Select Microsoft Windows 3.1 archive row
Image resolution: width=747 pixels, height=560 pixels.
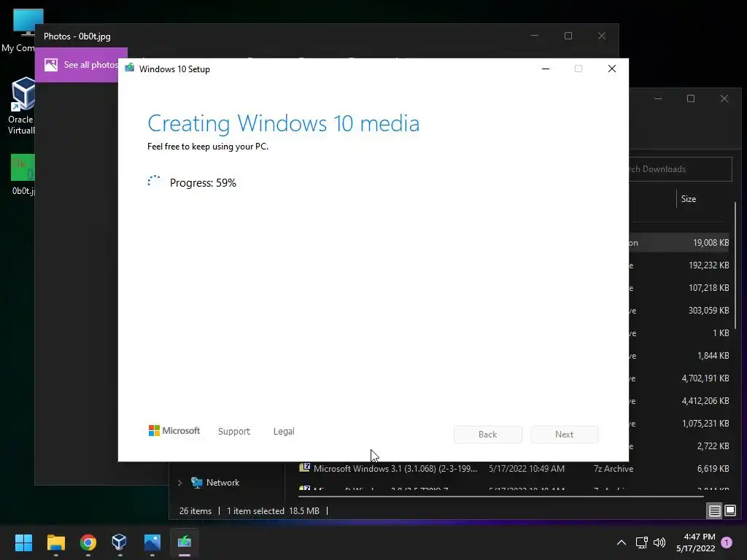click(514, 469)
